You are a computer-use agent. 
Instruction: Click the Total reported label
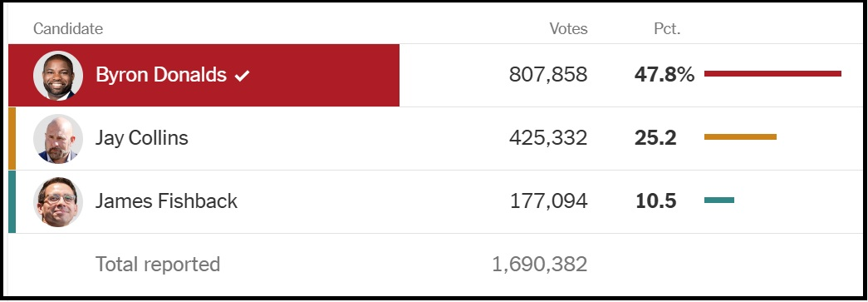158,265
